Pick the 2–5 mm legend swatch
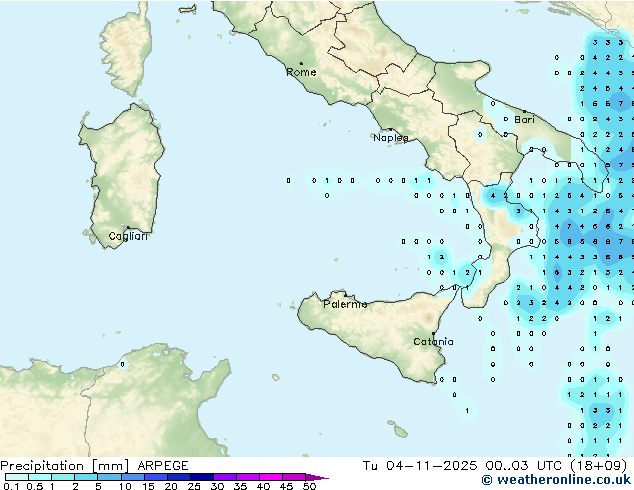This screenshot has width=634, height=490. [x=86, y=477]
